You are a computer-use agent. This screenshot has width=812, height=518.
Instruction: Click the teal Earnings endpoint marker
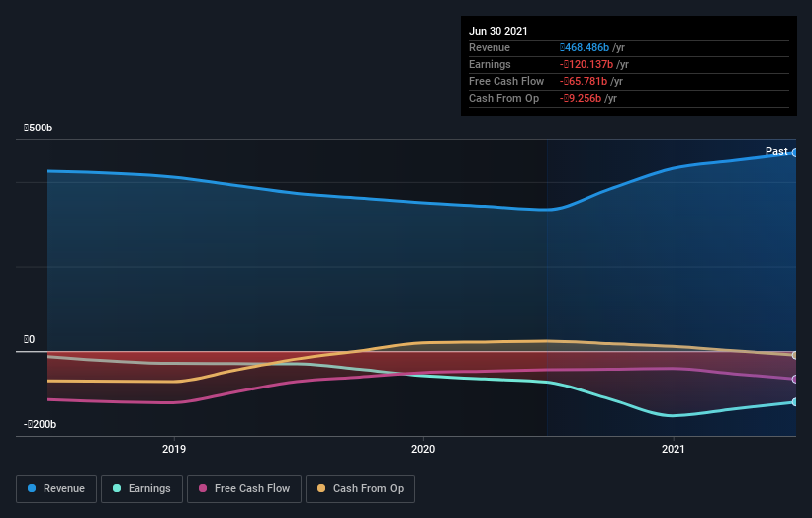794,402
